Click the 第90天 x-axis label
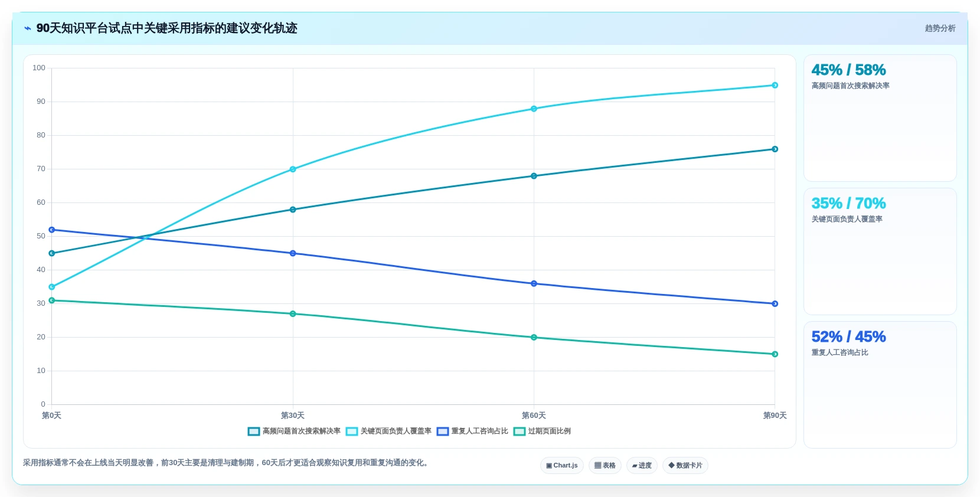This screenshot has height=497, width=980. 775,416
